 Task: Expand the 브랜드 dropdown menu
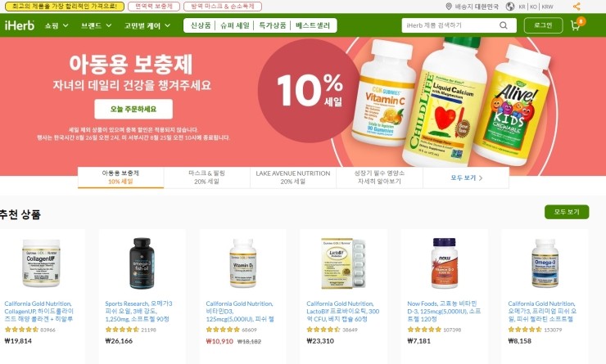[x=97, y=26]
